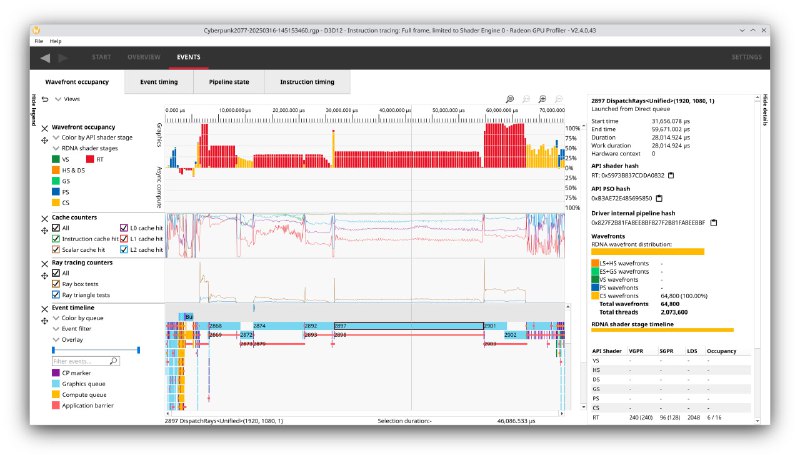Click the Event timeline move handle
This screenshot has width=800, height=460.
coord(45,321)
